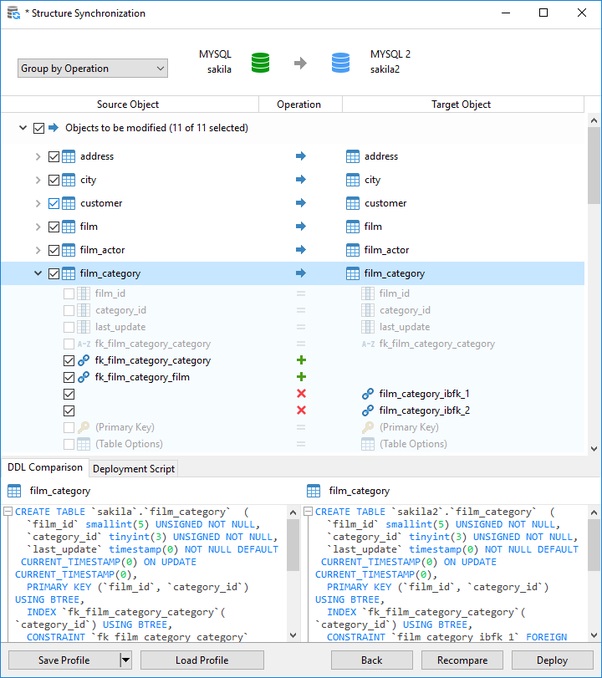Expand the film table row

[x=38, y=226]
